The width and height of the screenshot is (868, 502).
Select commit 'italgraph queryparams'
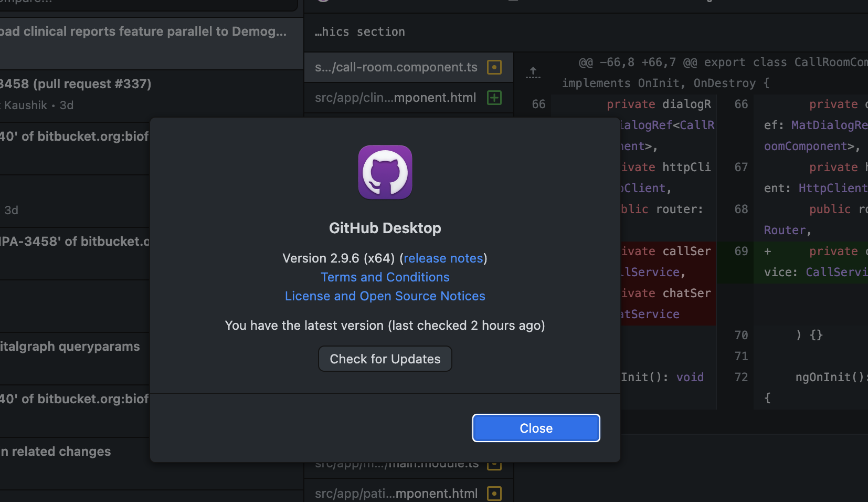pyautogui.click(x=75, y=359)
